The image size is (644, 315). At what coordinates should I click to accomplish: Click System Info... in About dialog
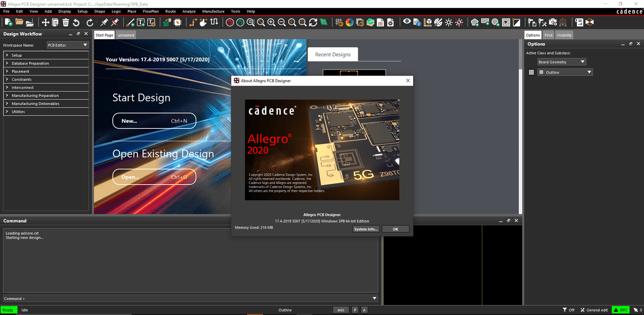[x=366, y=229]
